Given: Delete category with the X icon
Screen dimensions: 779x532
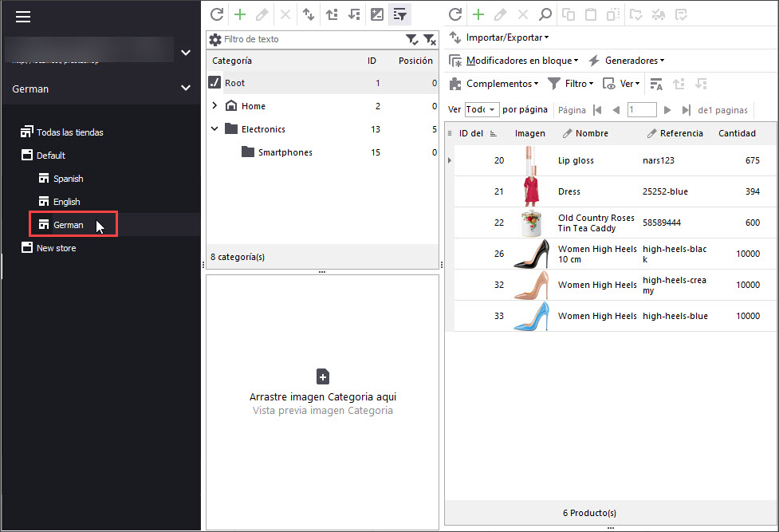Looking at the screenshot, I should (285, 14).
